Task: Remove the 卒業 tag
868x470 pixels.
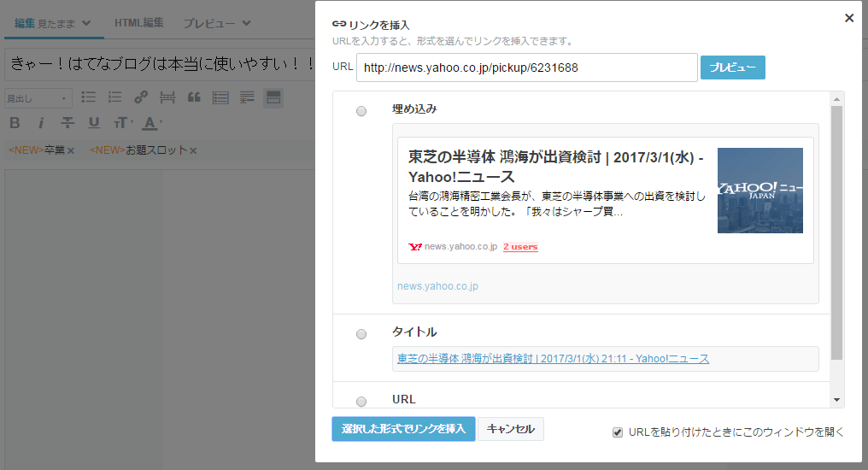Action: tap(71, 150)
